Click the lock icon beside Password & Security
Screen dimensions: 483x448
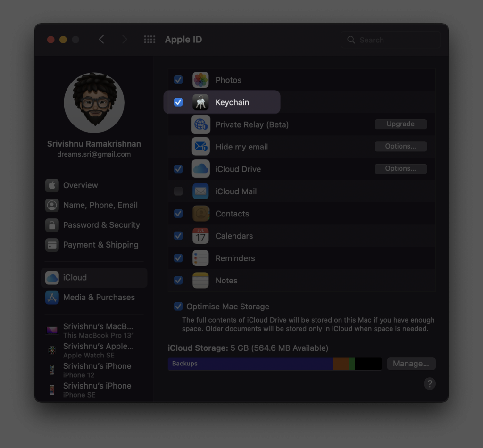click(52, 225)
